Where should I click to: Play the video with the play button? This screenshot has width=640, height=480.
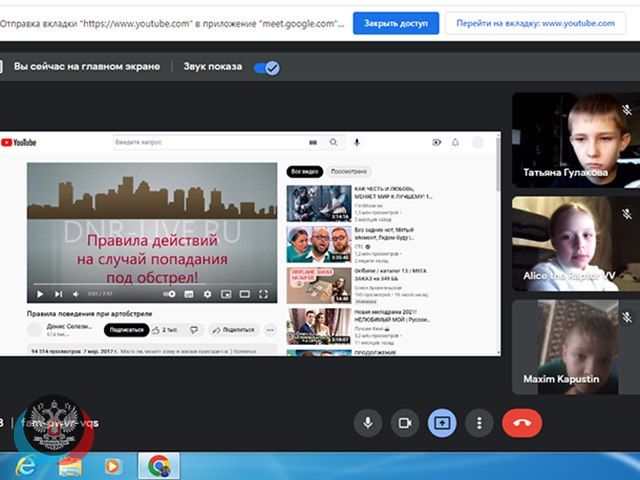point(40,294)
